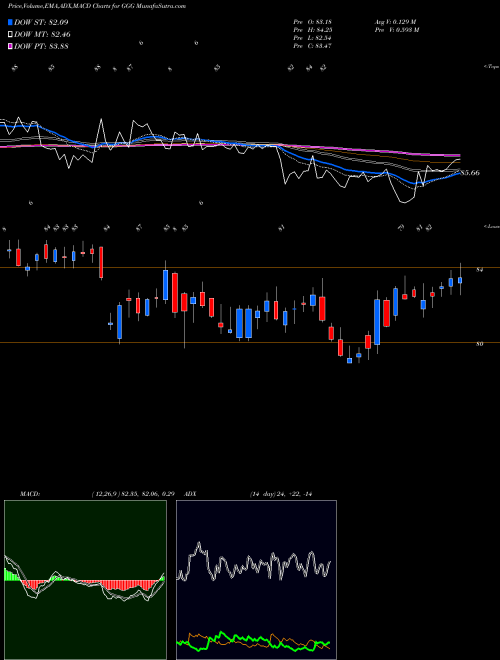Viewport: 500px width, 660px height.
Task: Click the 'Pre V: 0.393 M' volume text
Action: tap(397, 29)
